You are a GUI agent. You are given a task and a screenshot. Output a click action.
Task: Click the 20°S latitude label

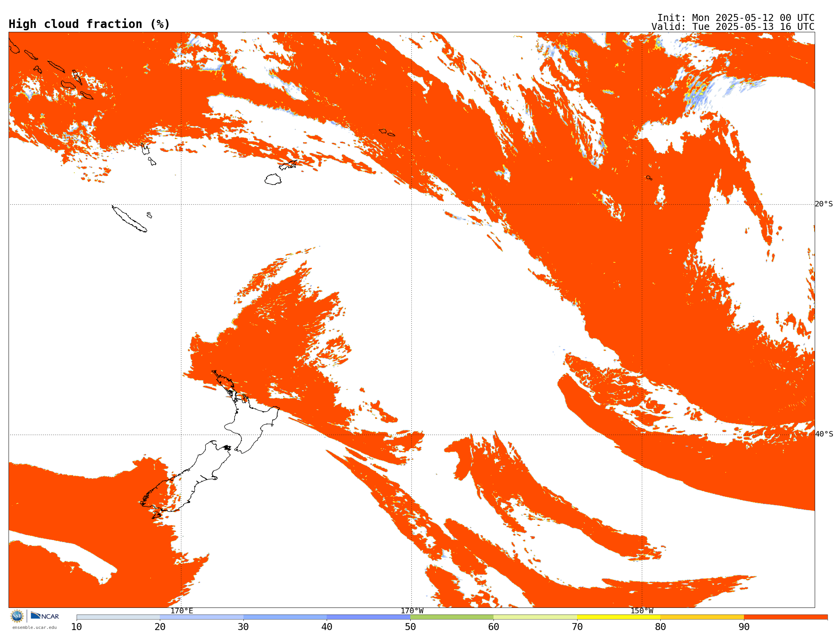(824, 204)
